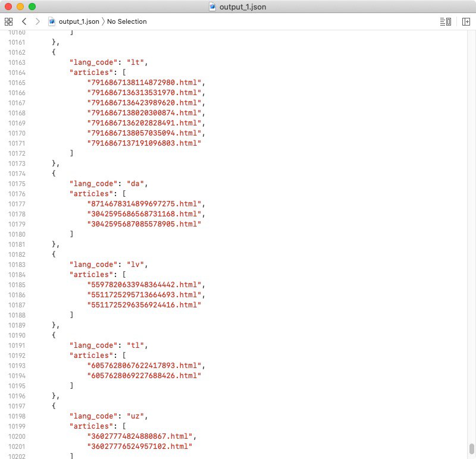Click the yellow minimize window button
The height and width of the screenshot is (459, 476).
pos(20,7)
